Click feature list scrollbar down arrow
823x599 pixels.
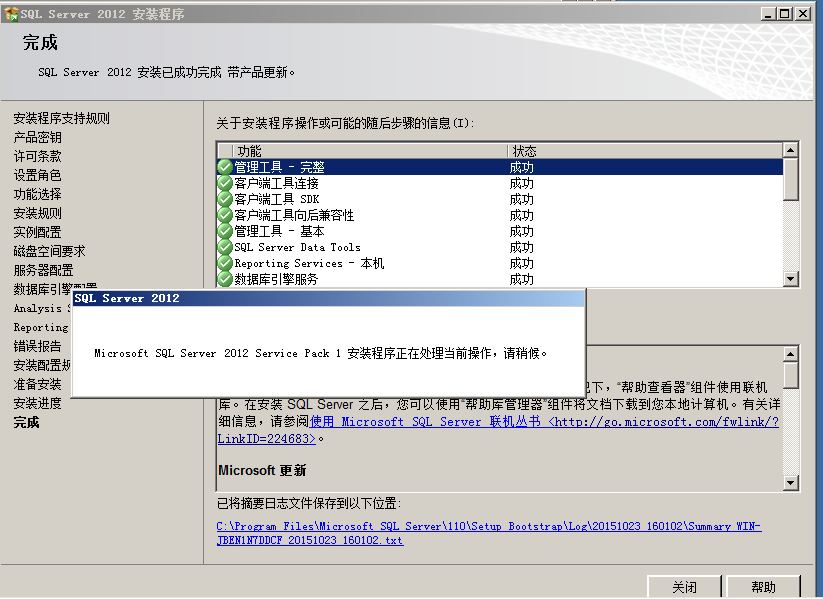[790, 278]
